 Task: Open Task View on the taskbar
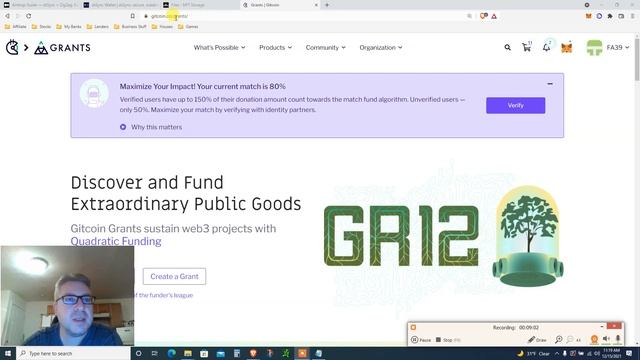pos(155,353)
